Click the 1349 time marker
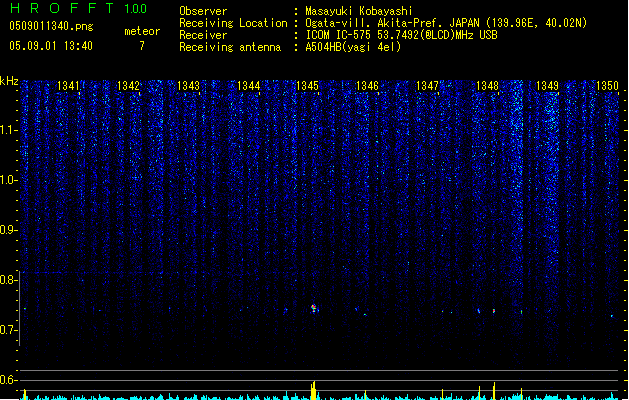Viewport: 629px width, 400px height. pos(548,85)
